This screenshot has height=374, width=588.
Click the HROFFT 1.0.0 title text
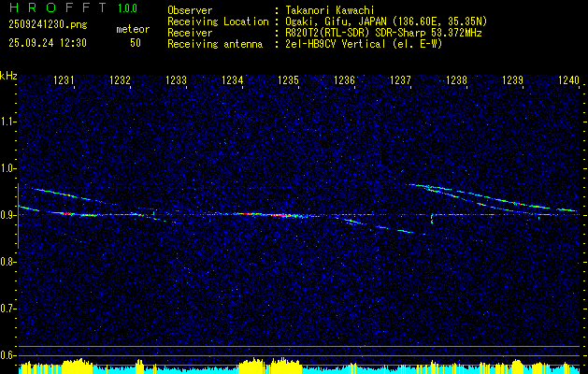coord(73,7)
